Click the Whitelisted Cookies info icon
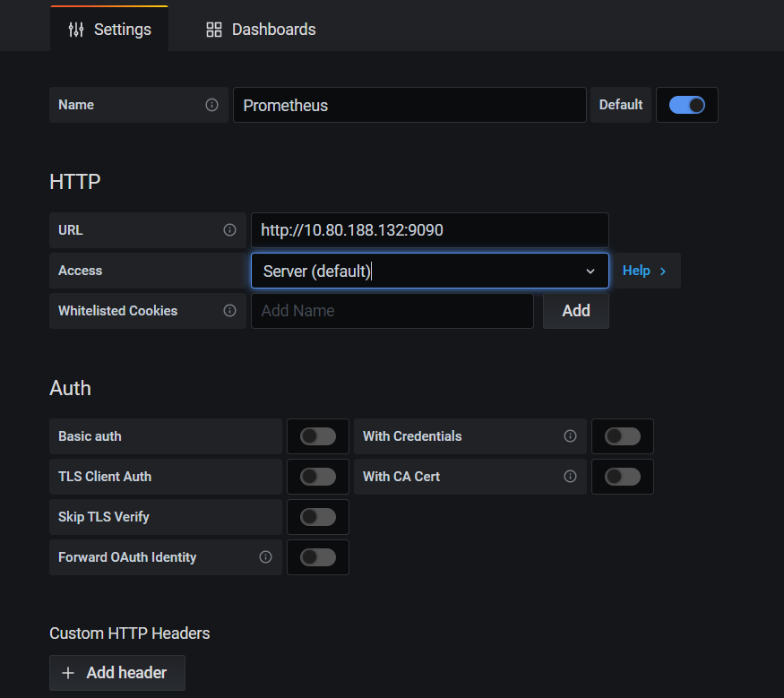784x698 pixels. click(229, 311)
